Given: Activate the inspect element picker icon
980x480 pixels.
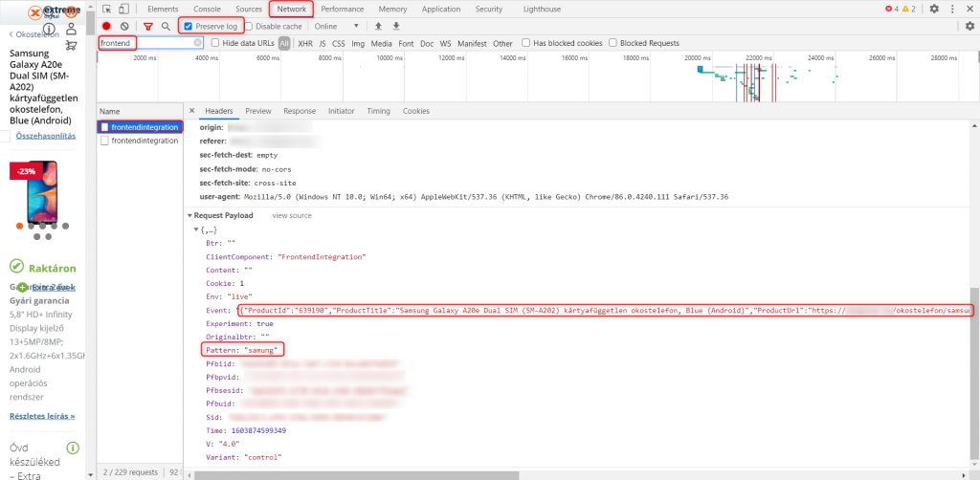Looking at the screenshot, I should point(107,9).
